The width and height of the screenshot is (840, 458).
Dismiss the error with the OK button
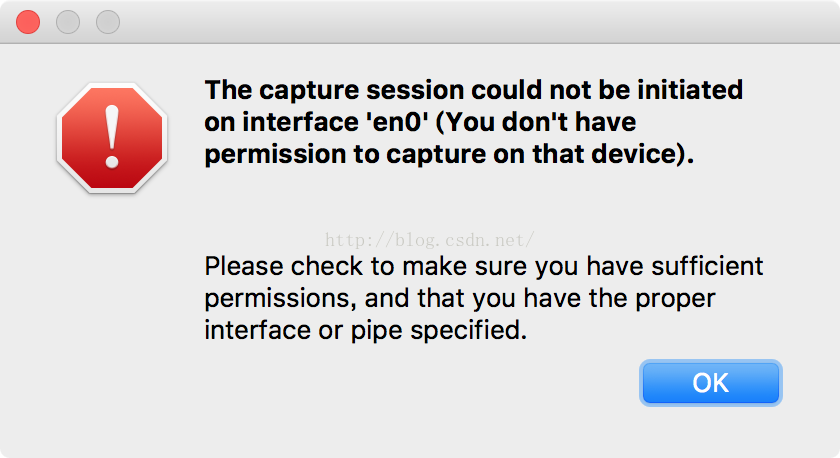pos(710,382)
